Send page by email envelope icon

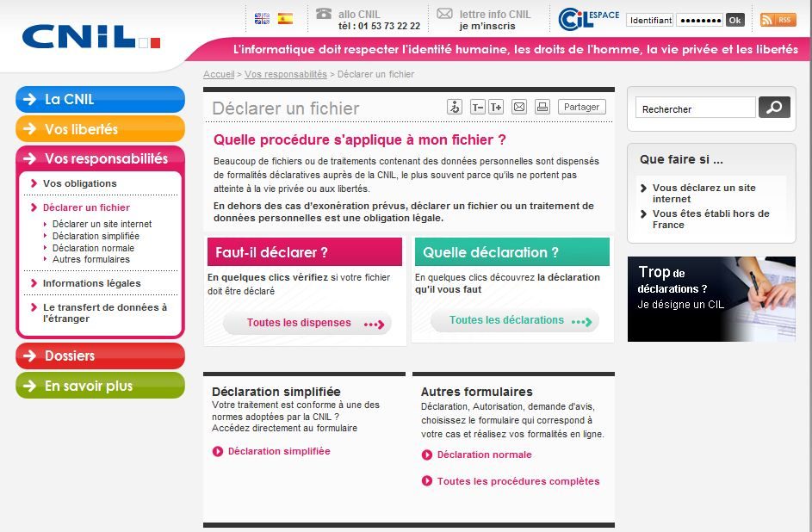coord(519,107)
